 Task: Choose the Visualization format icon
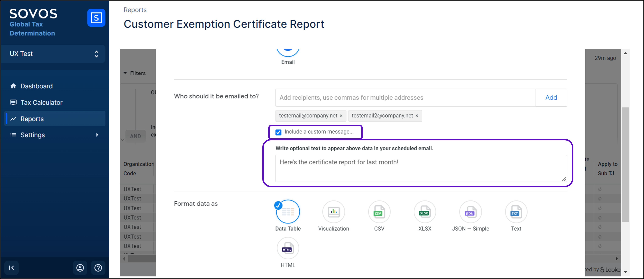point(333,212)
